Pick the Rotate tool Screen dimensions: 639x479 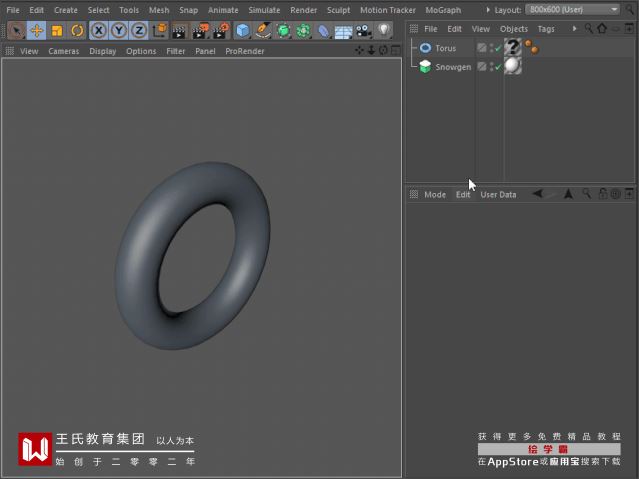pyautogui.click(x=77, y=30)
